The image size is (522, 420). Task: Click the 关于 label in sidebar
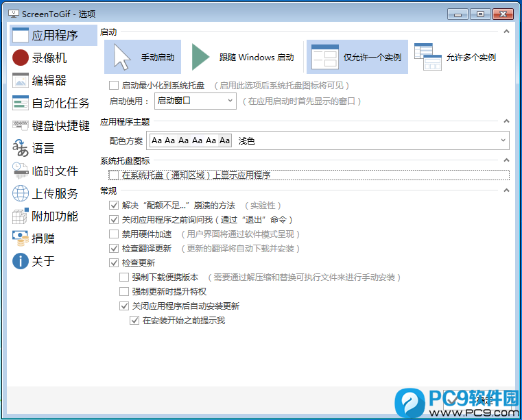point(43,261)
